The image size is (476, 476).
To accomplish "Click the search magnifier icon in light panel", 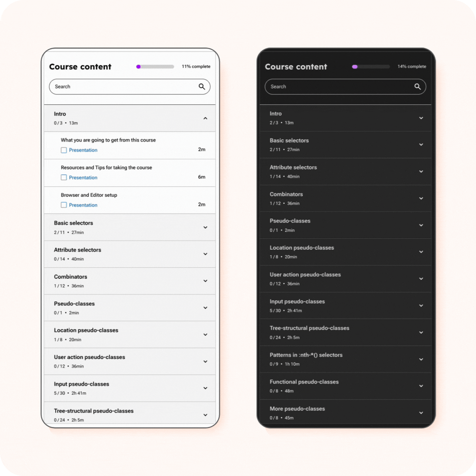I will (202, 86).
